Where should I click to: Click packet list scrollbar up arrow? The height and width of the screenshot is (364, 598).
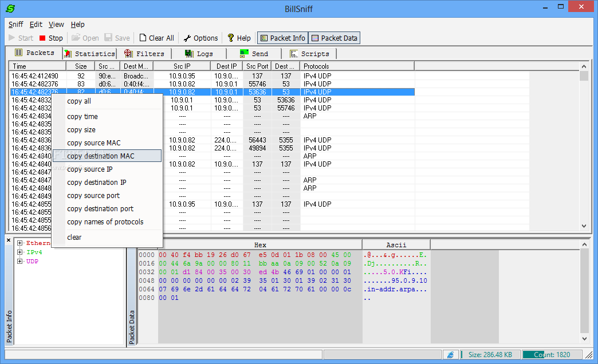click(x=584, y=66)
